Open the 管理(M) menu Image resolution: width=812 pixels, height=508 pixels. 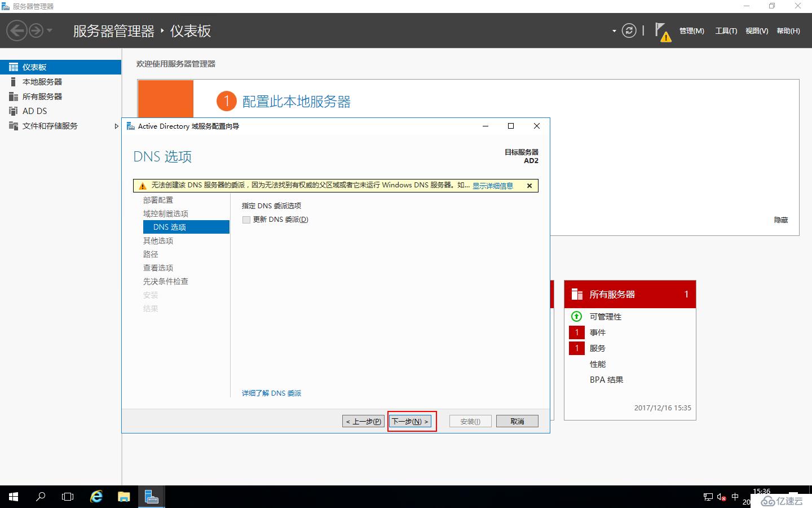pos(691,31)
